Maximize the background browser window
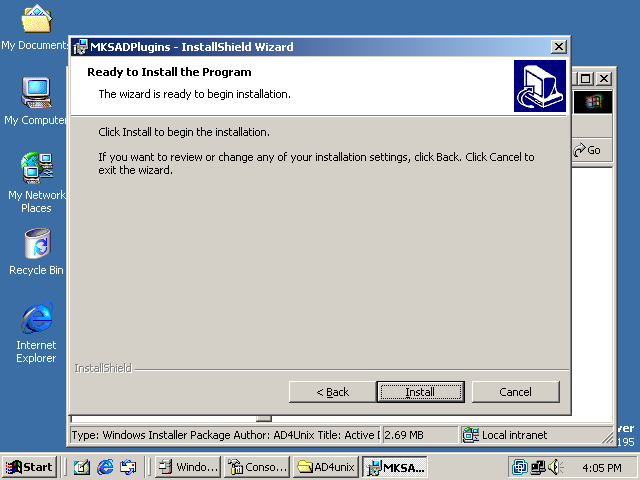Screen dimensions: 640x480 [x=586, y=78]
